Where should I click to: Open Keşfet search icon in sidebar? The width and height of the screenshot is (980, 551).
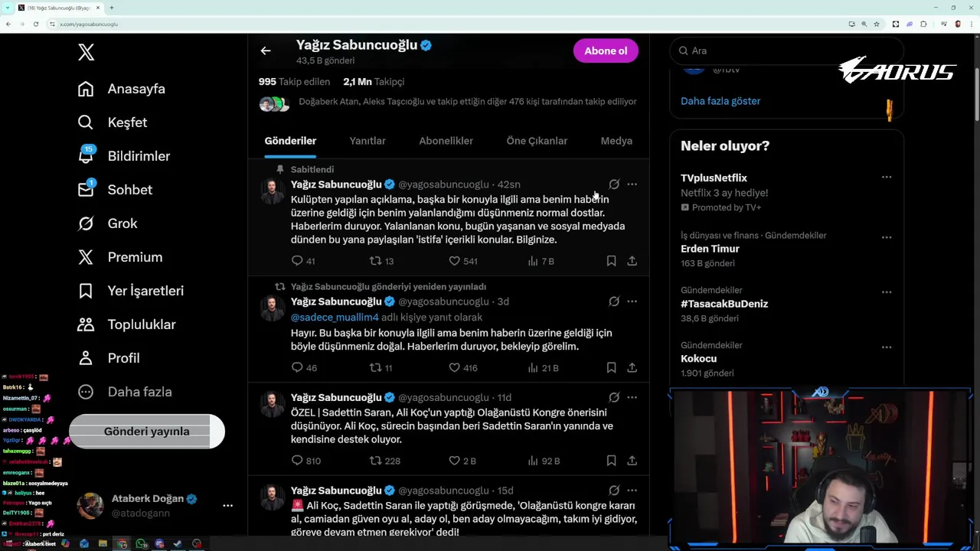point(86,122)
